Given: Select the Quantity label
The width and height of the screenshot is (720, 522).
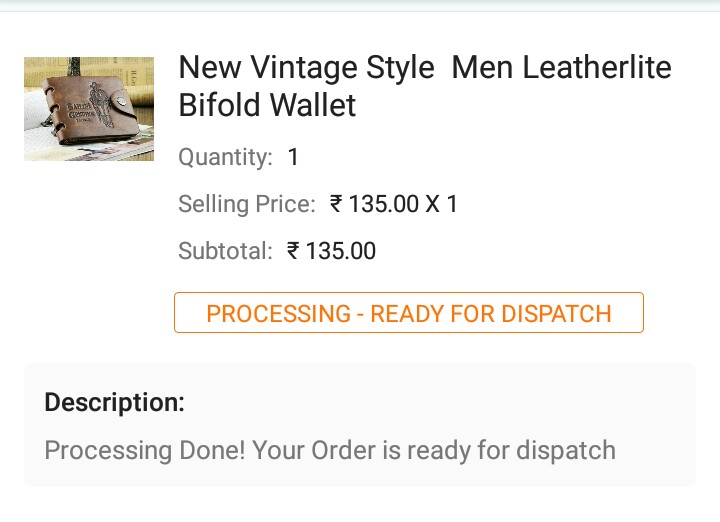Looking at the screenshot, I should tap(225, 157).
